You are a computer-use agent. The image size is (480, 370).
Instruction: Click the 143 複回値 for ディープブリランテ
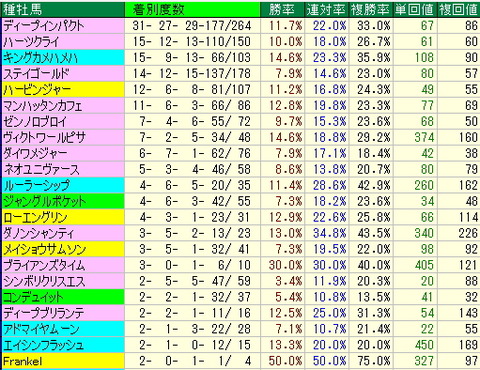pos(468,313)
